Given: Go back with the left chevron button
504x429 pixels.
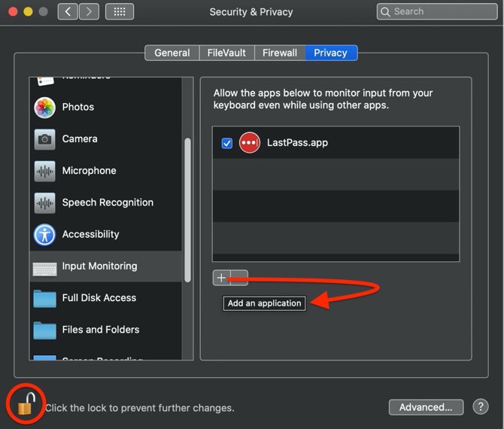Looking at the screenshot, I should 68,12.
